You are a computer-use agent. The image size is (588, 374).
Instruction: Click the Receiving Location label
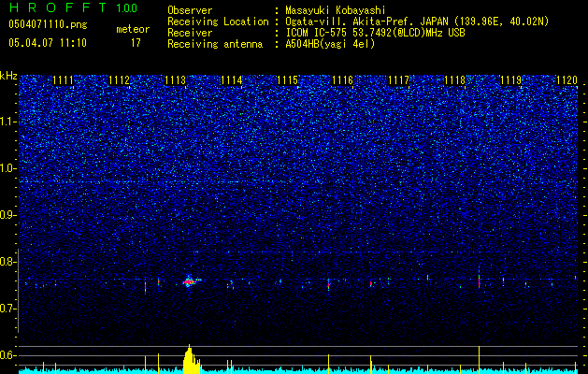(218, 22)
